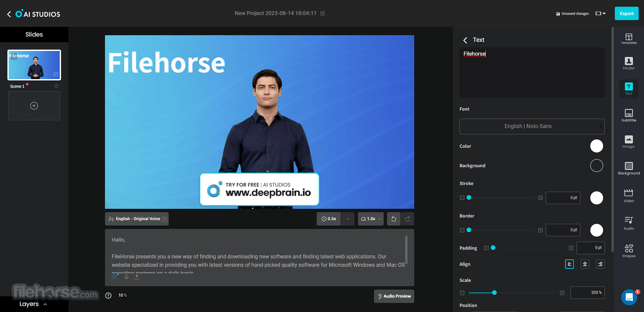Click the Padding slider handle
The width and height of the screenshot is (644, 312).
click(x=493, y=248)
